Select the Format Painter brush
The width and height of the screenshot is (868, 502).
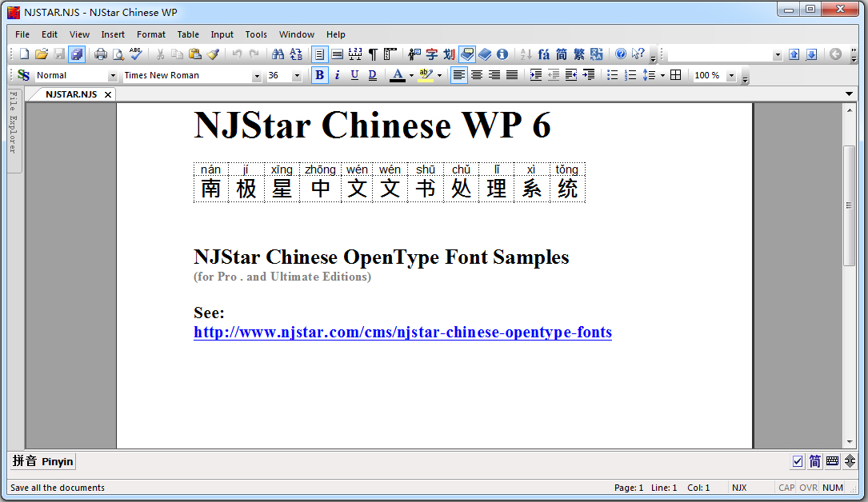tap(213, 54)
